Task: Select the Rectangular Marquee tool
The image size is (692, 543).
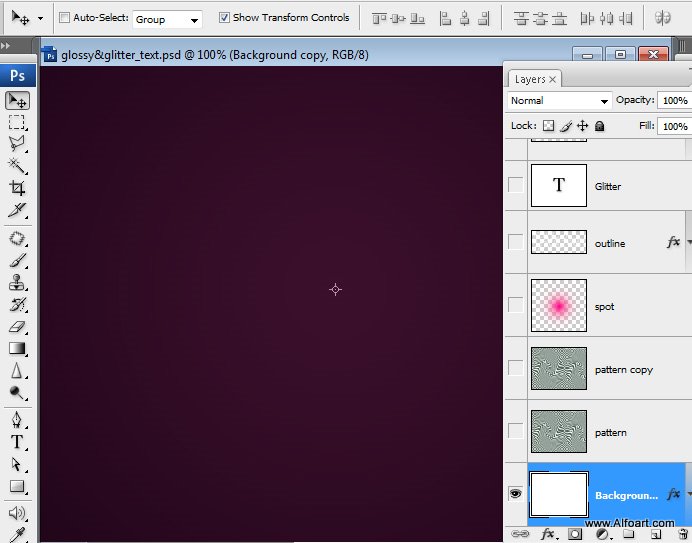Action: coord(17,122)
